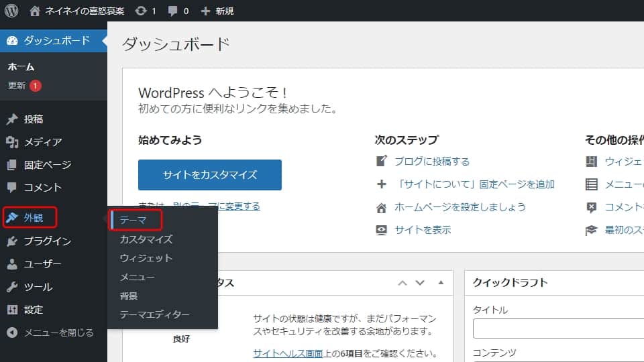The height and width of the screenshot is (362, 644).
Task: Click the メディア media icon
Action: pyautogui.click(x=12, y=142)
